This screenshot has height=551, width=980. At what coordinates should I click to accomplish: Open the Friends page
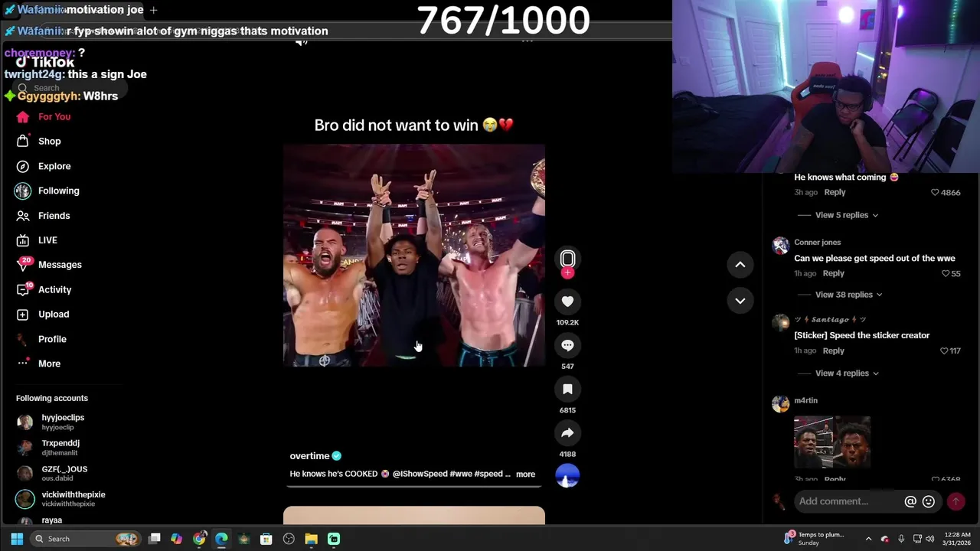pos(44,216)
